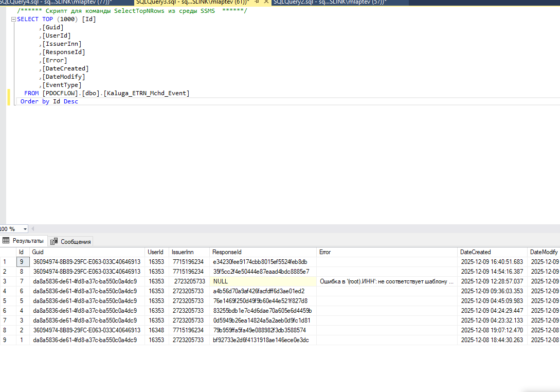
Task: Click the grid icon of Результаты tab
Action: pyautogui.click(x=6, y=240)
